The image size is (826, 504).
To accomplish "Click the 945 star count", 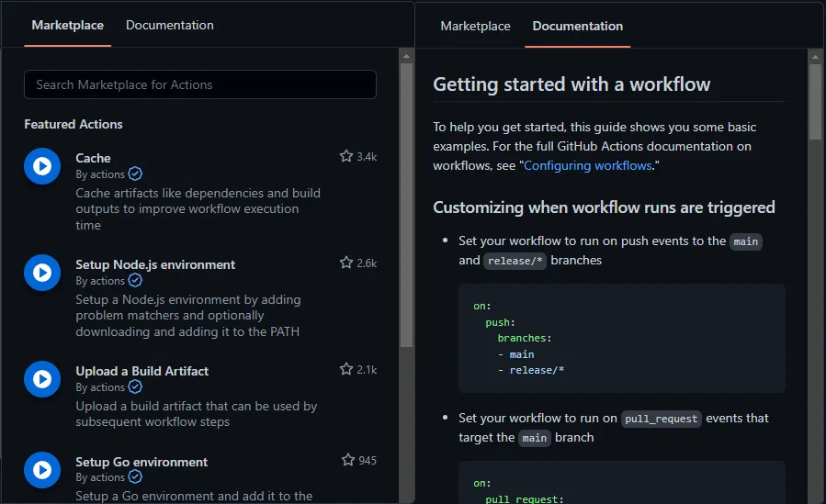I will click(x=368, y=460).
